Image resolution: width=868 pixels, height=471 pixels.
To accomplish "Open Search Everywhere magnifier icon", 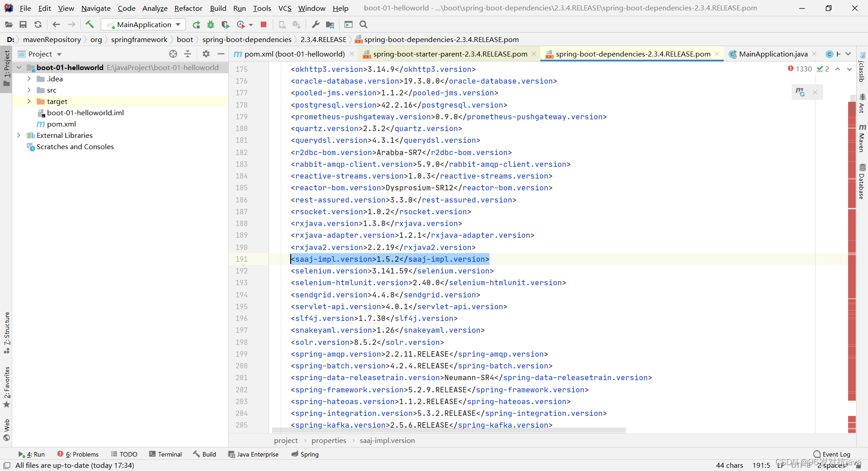I will click(363, 24).
